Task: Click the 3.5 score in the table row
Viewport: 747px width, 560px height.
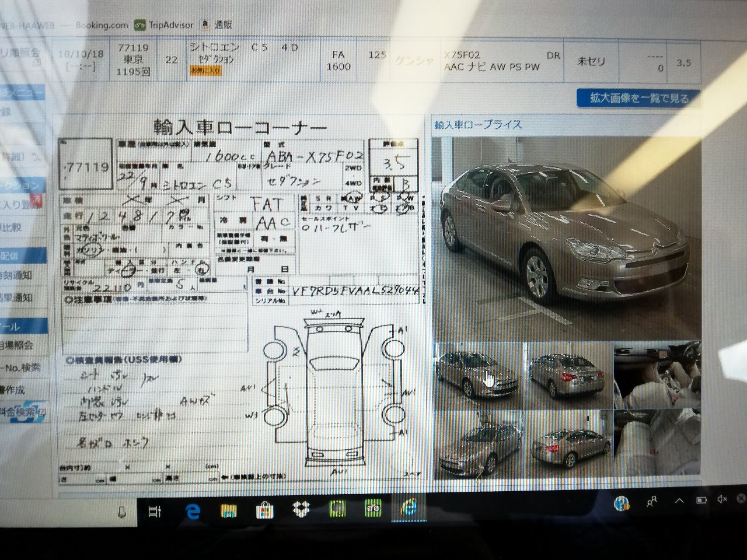Action: click(683, 62)
